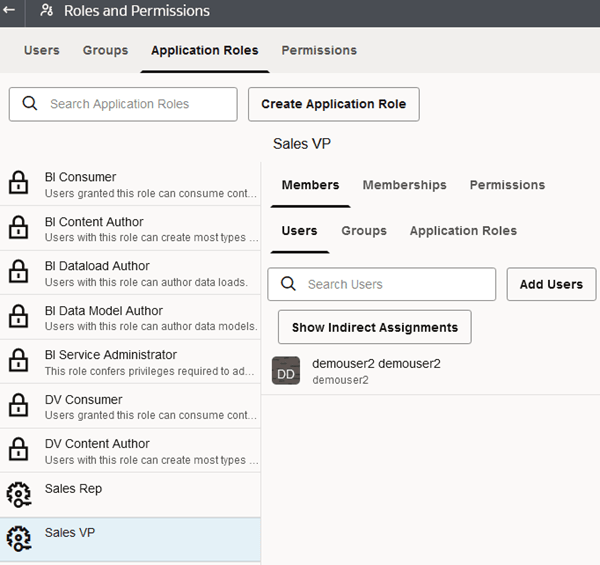
Task: Click the back arrow icon
Action: click(x=10, y=11)
